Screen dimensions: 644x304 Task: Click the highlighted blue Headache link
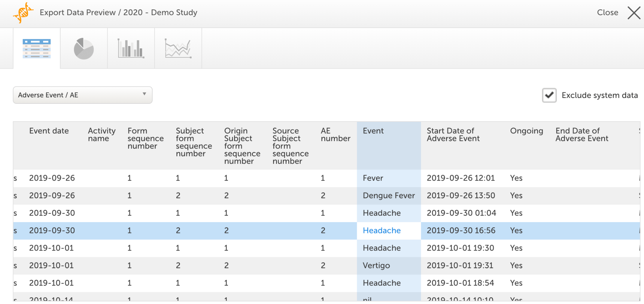click(x=382, y=230)
